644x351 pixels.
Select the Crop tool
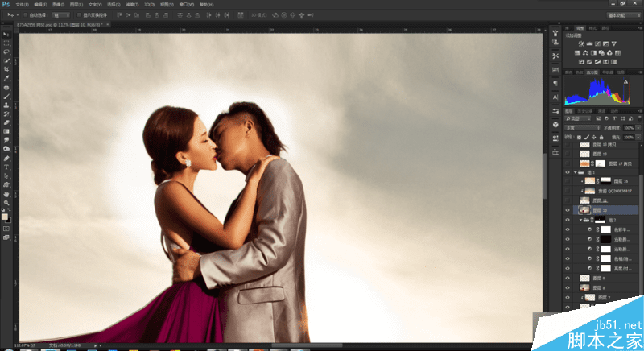(x=6, y=69)
